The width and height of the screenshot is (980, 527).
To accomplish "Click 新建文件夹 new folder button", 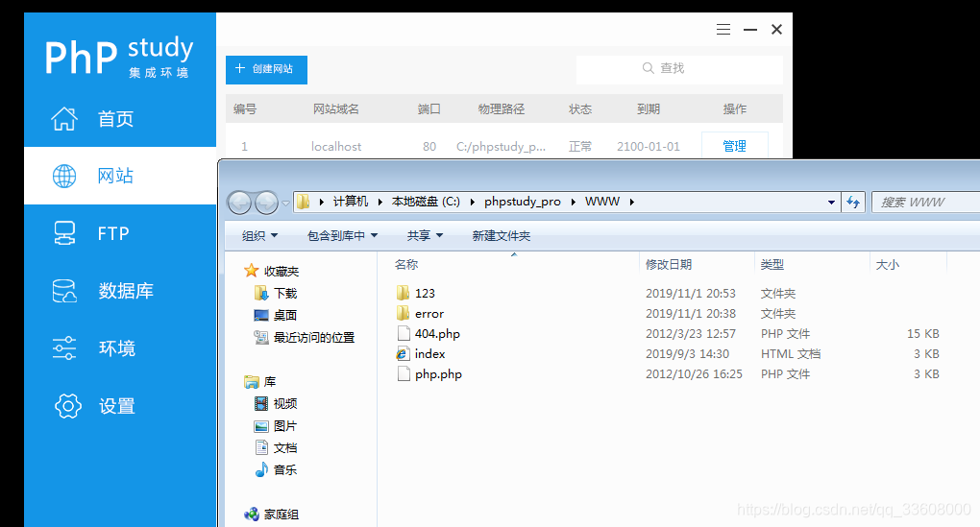I will (x=502, y=235).
